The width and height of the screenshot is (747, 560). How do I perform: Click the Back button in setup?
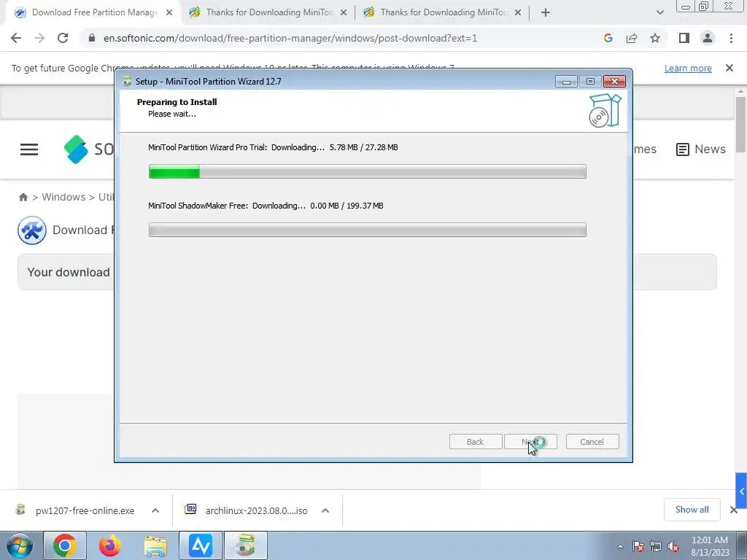coord(476,442)
